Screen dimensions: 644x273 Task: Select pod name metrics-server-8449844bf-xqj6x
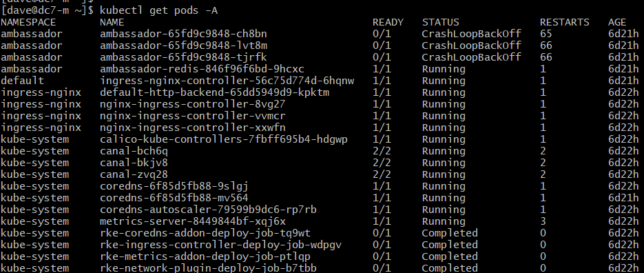coord(192,221)
